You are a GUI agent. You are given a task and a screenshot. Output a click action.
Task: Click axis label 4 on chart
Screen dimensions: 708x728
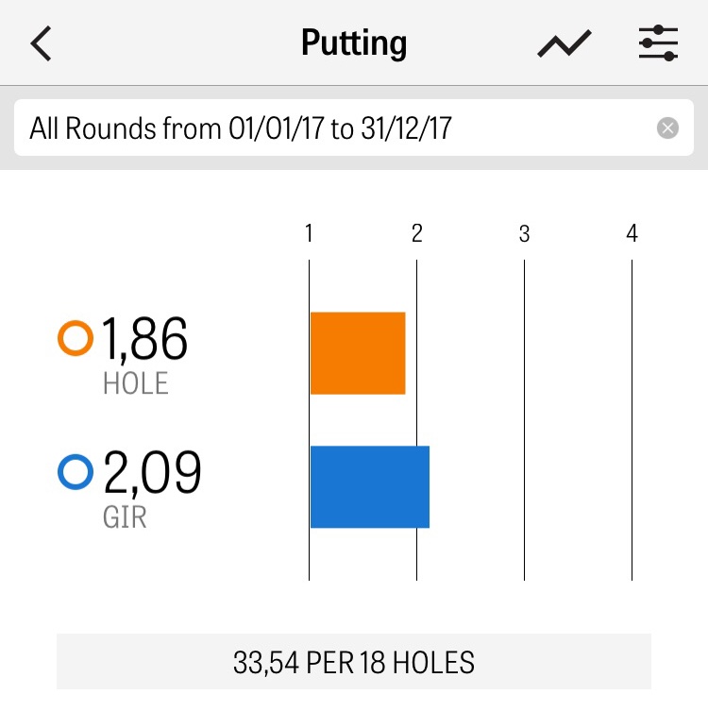[x=632, y=233]
